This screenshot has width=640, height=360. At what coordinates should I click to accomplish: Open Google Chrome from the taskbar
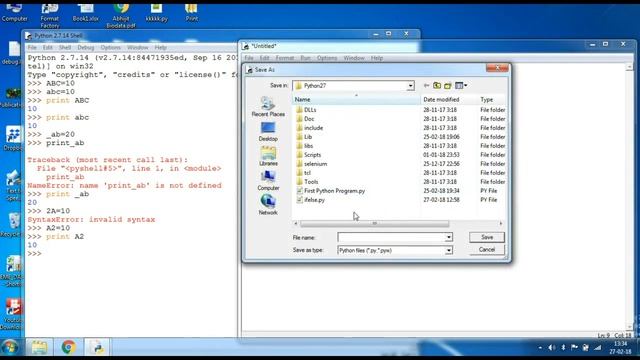click(68, 347)
